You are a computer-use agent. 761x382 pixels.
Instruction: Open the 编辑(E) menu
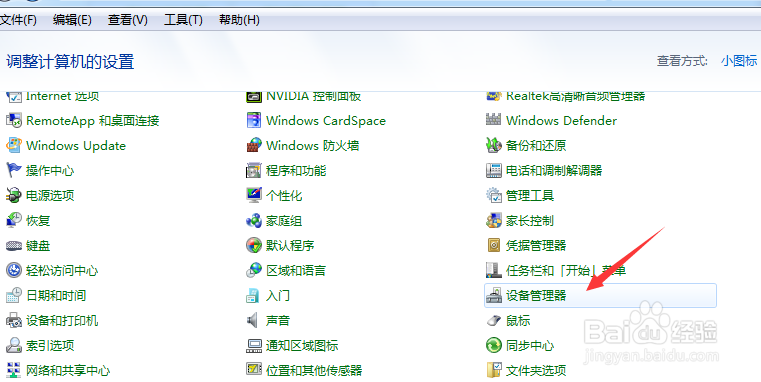tap(72, 20)
